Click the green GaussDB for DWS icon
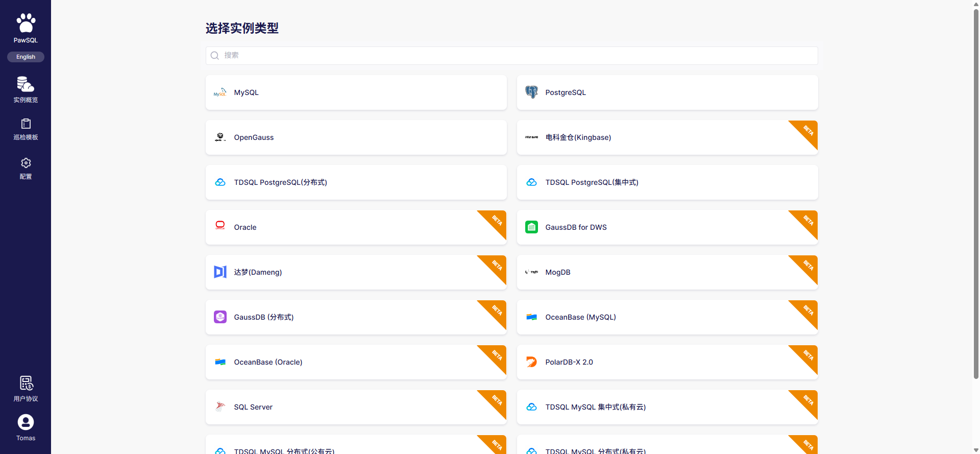This screenshot has width=980, height=454. point(531,227)
